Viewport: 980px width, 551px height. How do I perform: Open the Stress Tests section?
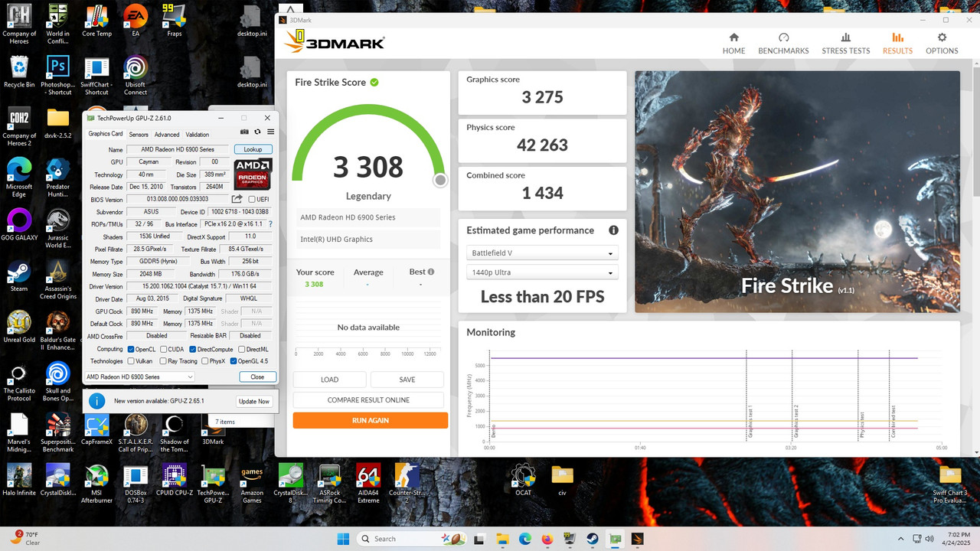click(845, 42)
